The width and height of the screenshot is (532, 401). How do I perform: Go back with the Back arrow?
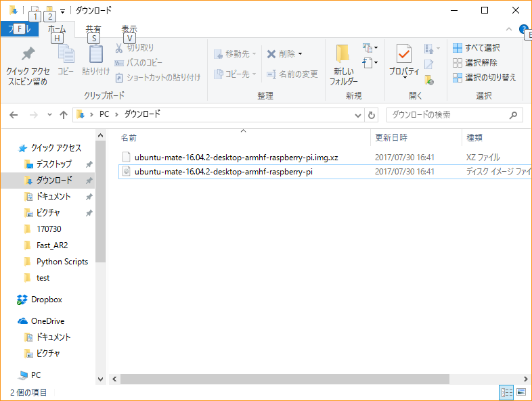click(x=14, y=115)
